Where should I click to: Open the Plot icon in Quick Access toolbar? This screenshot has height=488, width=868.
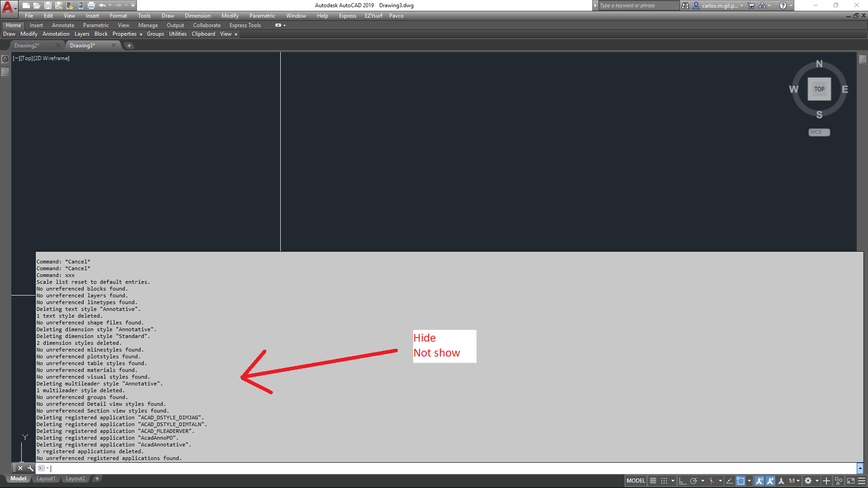coord(90,5)
